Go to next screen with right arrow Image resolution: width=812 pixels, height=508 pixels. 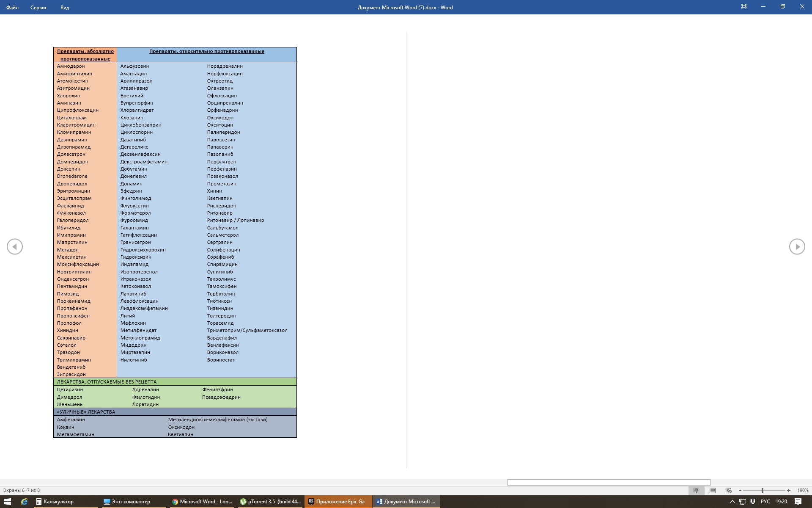click(x=797, y=246)
